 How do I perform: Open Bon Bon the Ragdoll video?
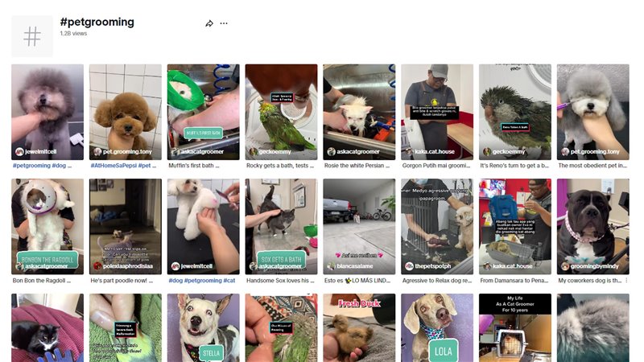[47, 227]
